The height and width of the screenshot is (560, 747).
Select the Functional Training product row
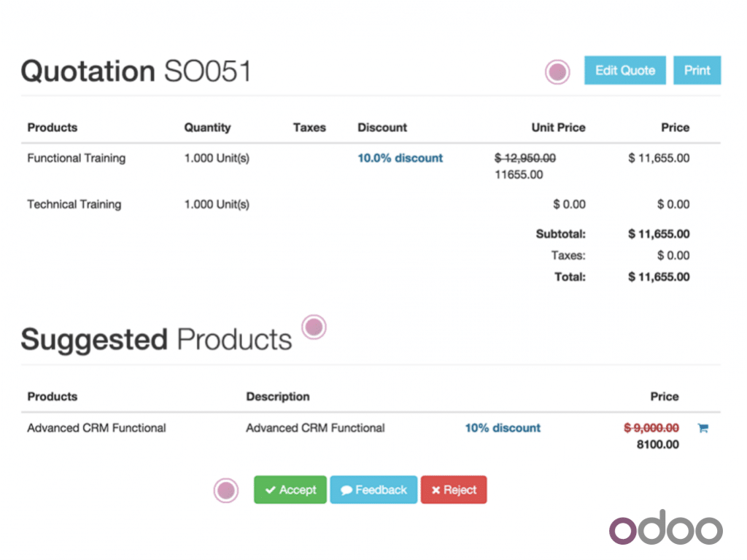tap(76, 158)
